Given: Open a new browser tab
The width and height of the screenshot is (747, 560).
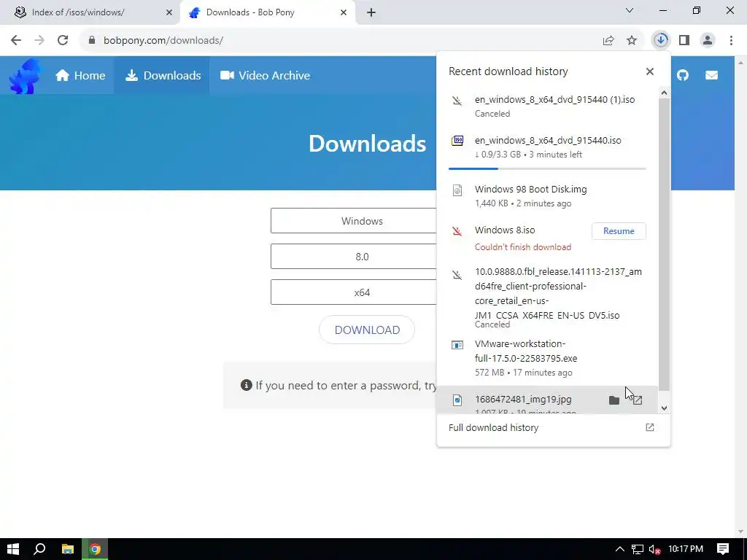Looking at the screenshot, I should [x=371, y=12].
